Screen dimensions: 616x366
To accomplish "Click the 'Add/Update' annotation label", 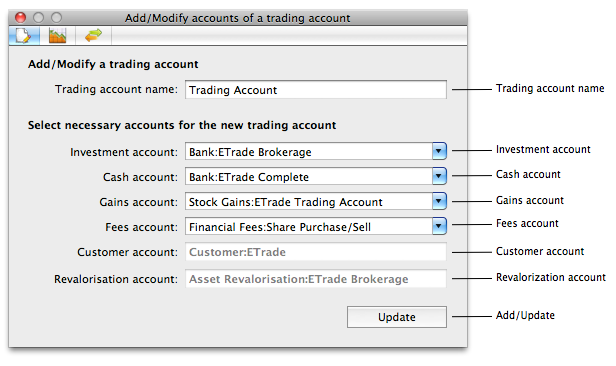I will point(525,315).
